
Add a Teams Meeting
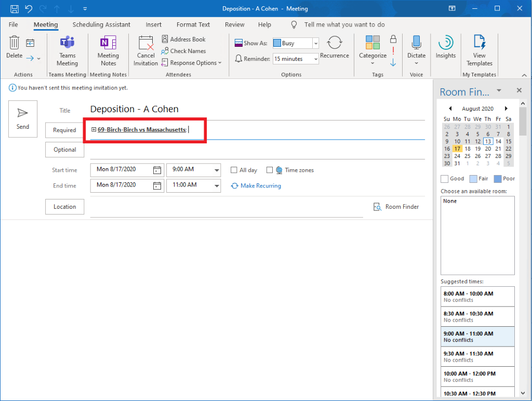point(67,51)
